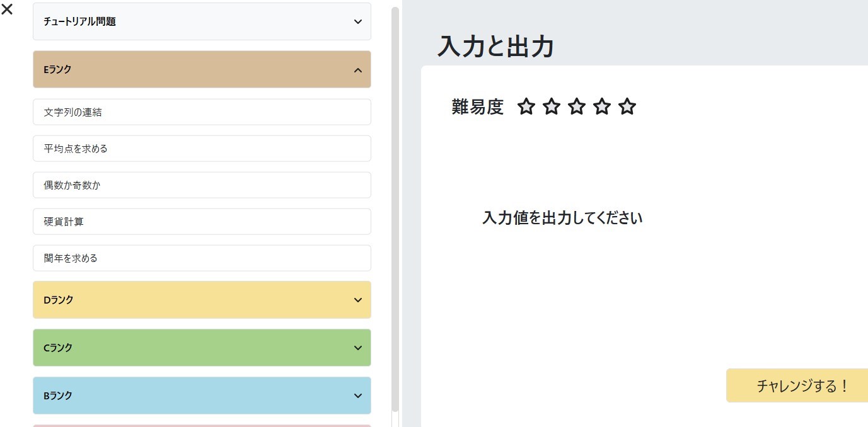
Task: Click the Dランク header label
Action: [59, 300]
